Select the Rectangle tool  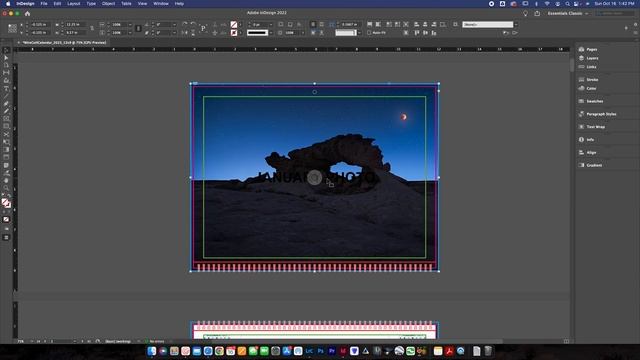point(6,127)
